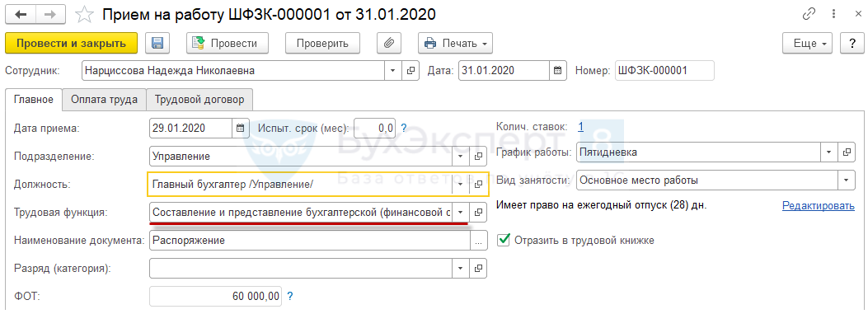868x314 pixels.
Task: Expand the Подразделение dropdown list
Action: coord(461,156)
